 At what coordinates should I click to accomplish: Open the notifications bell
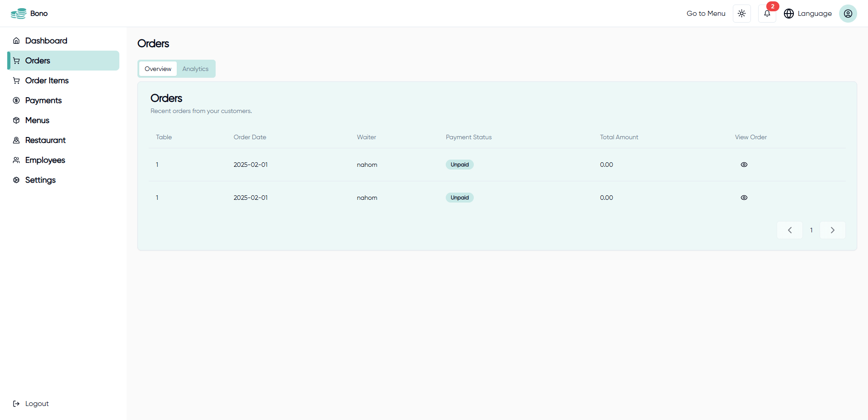[767, 14]
